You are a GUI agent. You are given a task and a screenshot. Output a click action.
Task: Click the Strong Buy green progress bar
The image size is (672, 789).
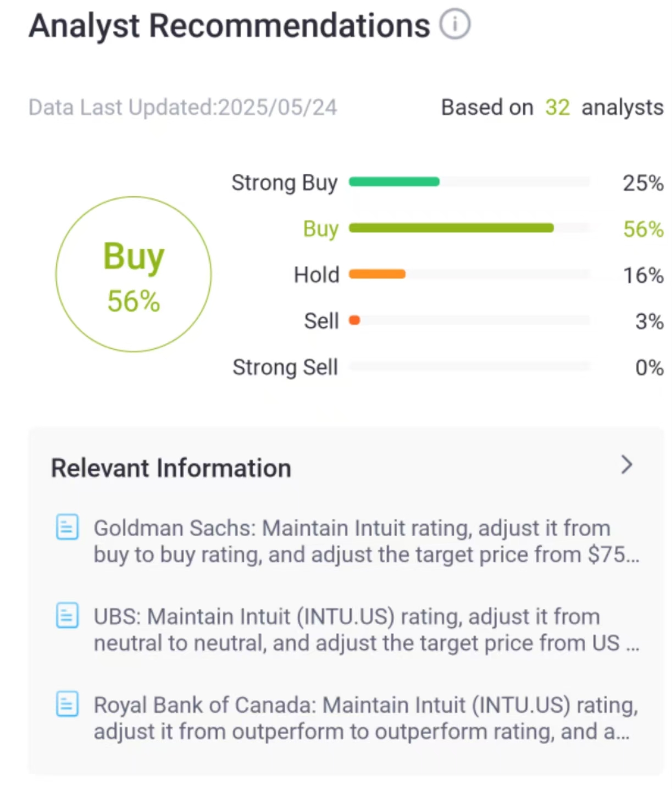click(x=394, y=182)
